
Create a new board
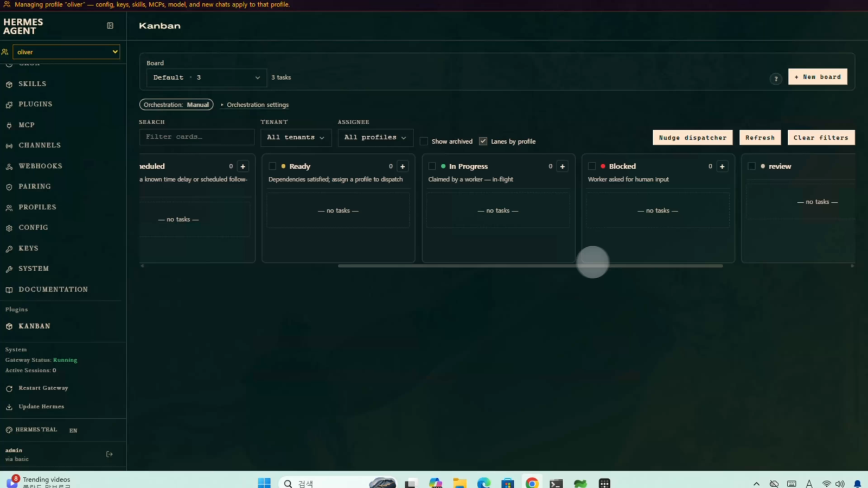(x=818, y=77)
